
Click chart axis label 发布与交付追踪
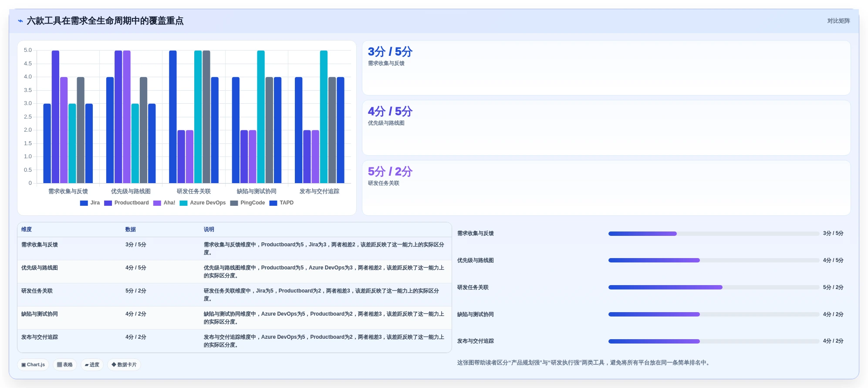tap(319, 191)
